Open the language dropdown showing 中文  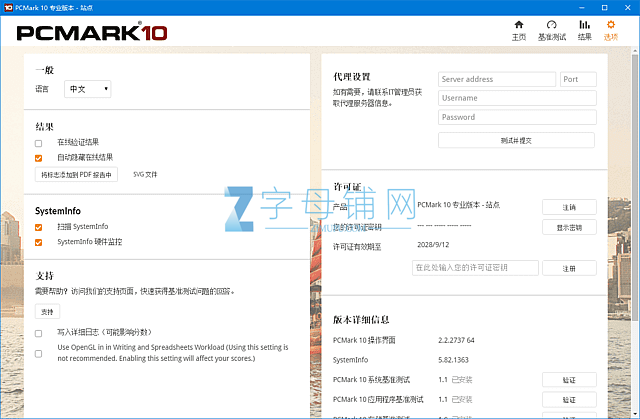click(x=88, y=89)
